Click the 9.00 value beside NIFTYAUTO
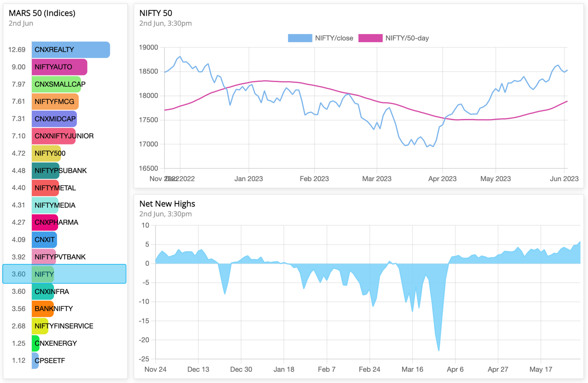Image resolution: width=588 pixels, height=383 pixels. (19, 67)
